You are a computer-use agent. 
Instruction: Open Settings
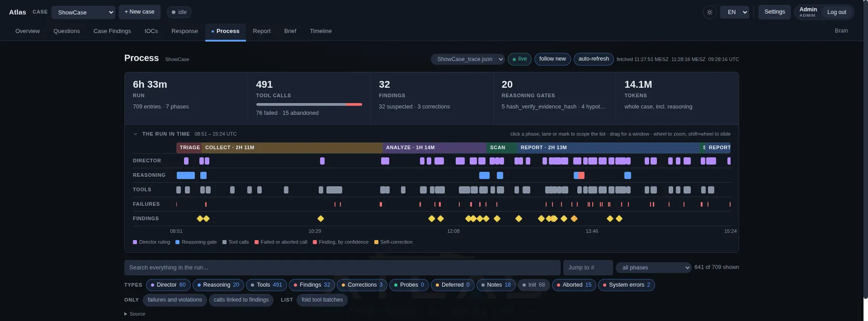pyautogui.click(x=774, y=12)
